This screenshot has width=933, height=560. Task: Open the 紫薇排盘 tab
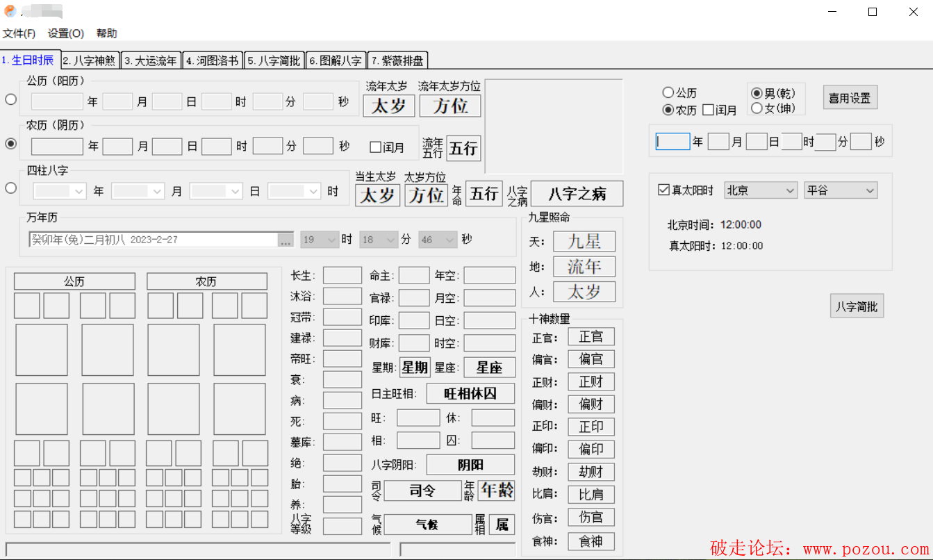tap(397, 60)
